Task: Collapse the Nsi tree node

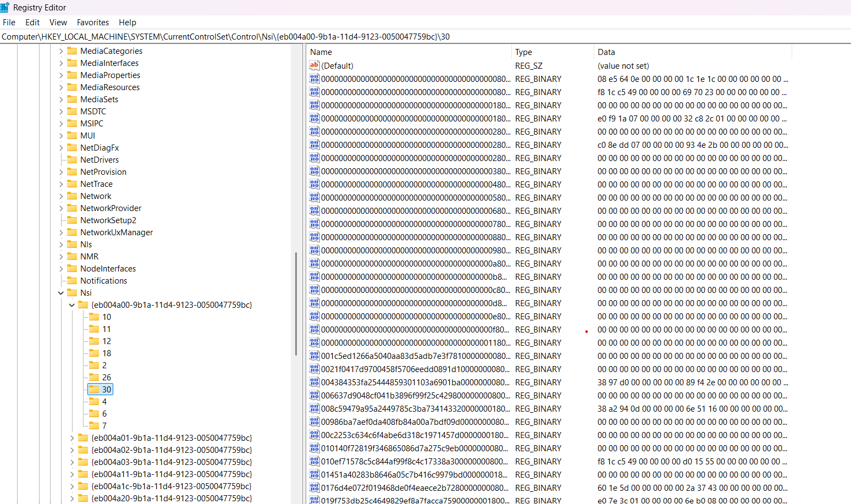Action: 61,293
